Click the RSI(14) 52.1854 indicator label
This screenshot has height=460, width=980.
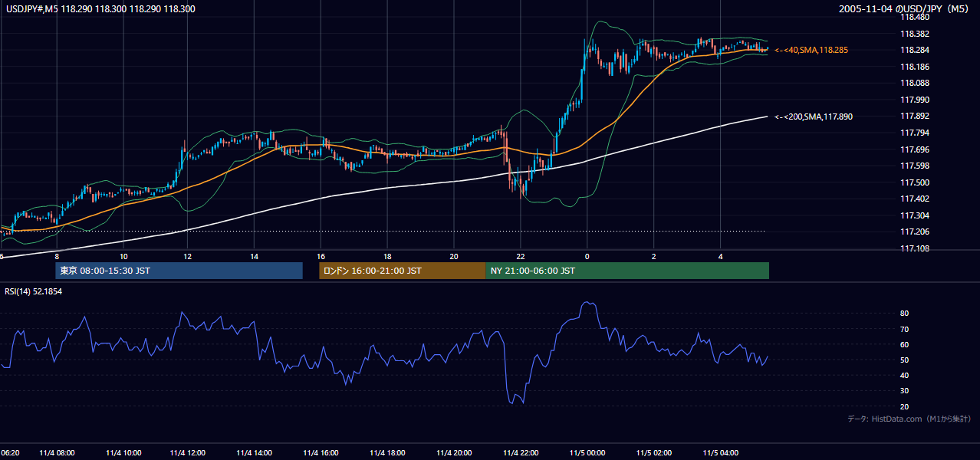[34, 291]
